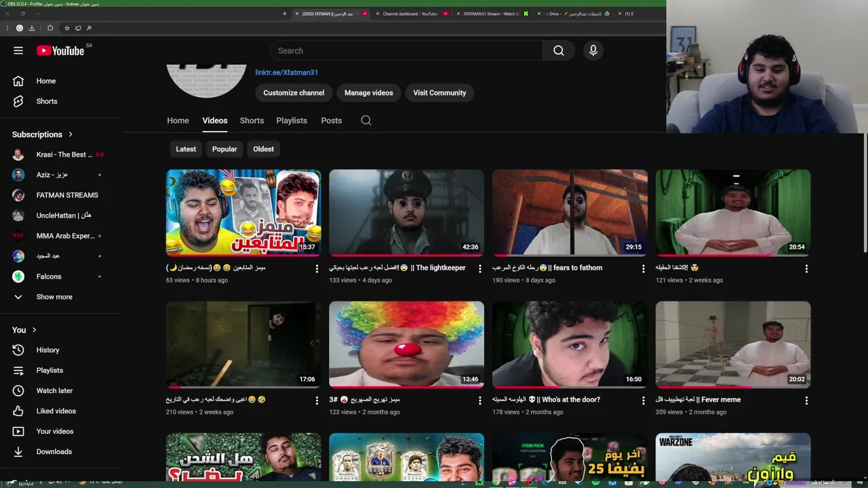
Task: Play the clown wig video thumbnail
Action: pos(407,345)
